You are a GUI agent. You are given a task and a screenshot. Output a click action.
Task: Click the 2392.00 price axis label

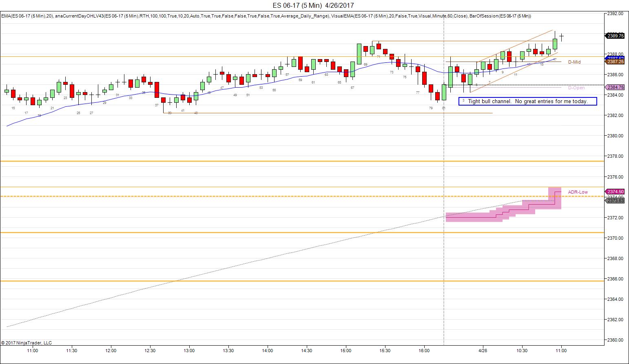coord(615,13)
